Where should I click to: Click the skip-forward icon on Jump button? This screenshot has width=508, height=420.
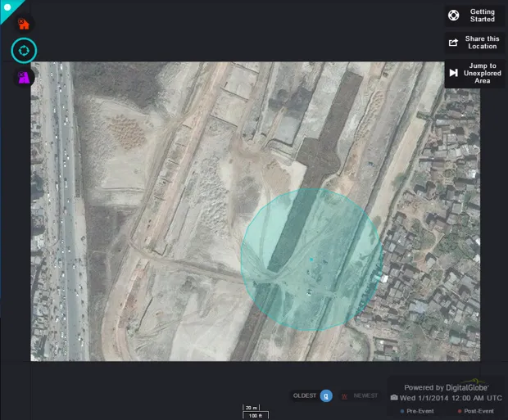[454, 73]
